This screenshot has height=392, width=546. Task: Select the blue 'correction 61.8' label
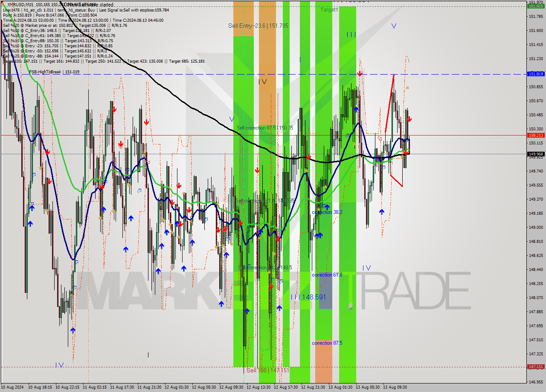click(327, 275)
